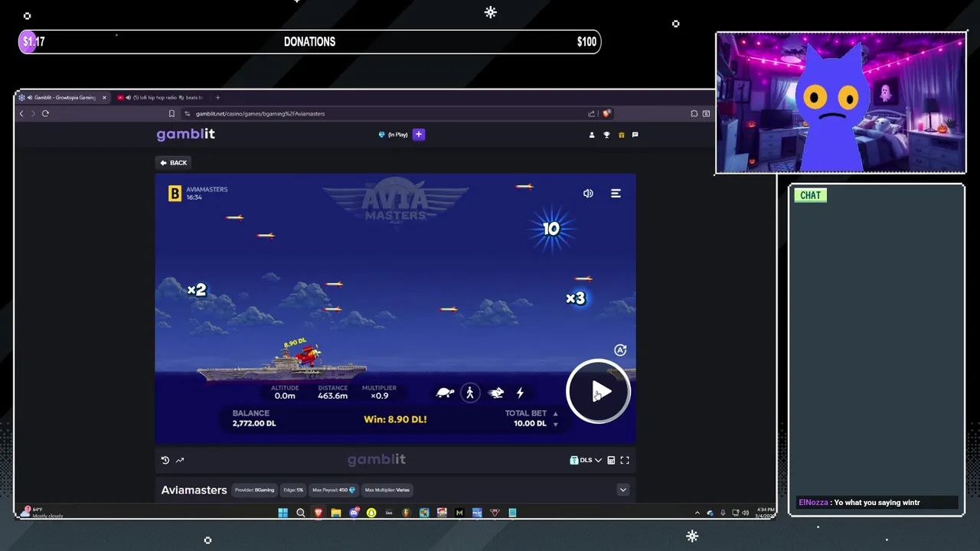This screenshot has width=980, height=551.
Task: Open the stats trend line icon
Action: pos(180,460)
